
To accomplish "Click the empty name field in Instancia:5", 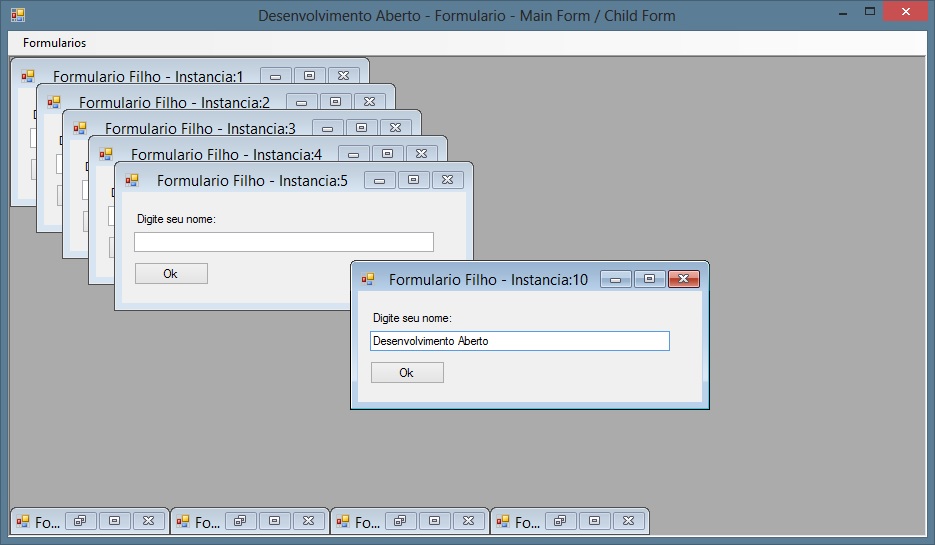I will (x=283, y=242).
